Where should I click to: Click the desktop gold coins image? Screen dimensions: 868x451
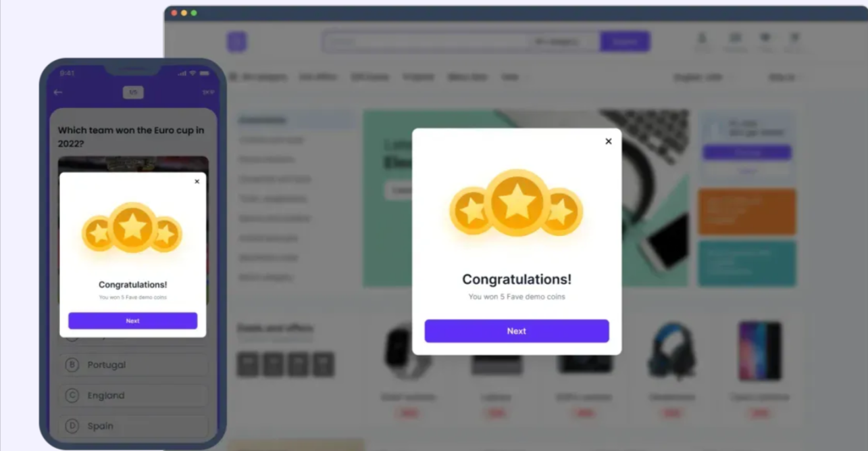(x=517, y=203)
